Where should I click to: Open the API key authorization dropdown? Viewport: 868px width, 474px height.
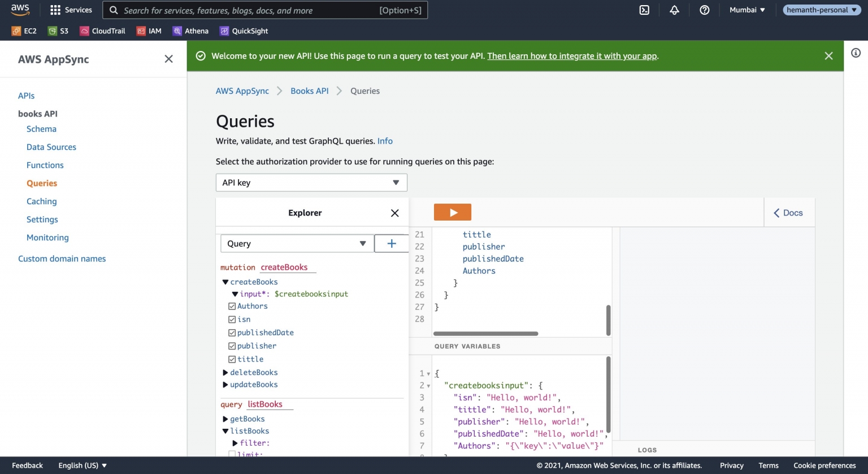coord(311,182)
